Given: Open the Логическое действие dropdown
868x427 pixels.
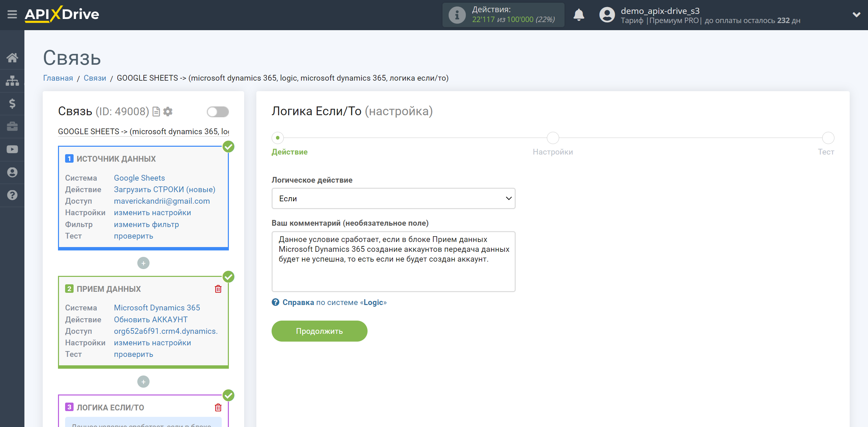Looking at the screenshot, I should click(x=393, y=199).
